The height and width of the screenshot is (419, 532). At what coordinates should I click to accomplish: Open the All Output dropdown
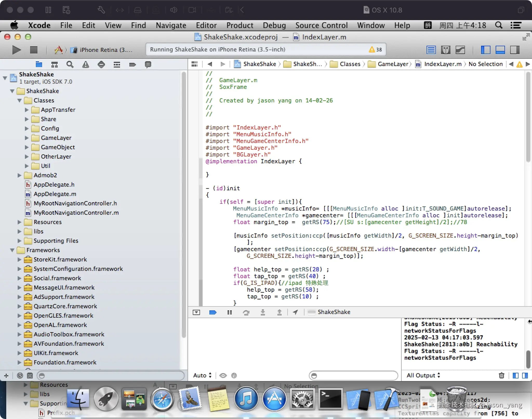point(423,375)
